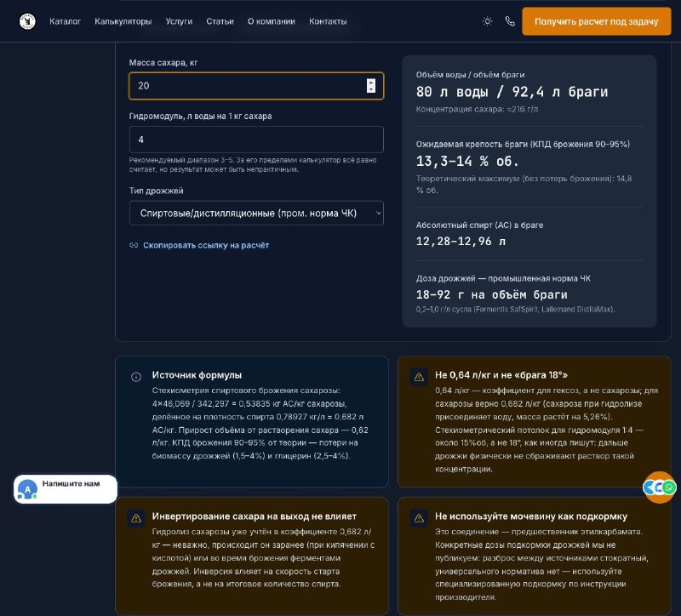Viewport: 681px width, 616px height.
Task: Click the result 80 л воды / 92,4 л браги
Action: [512, 92]
